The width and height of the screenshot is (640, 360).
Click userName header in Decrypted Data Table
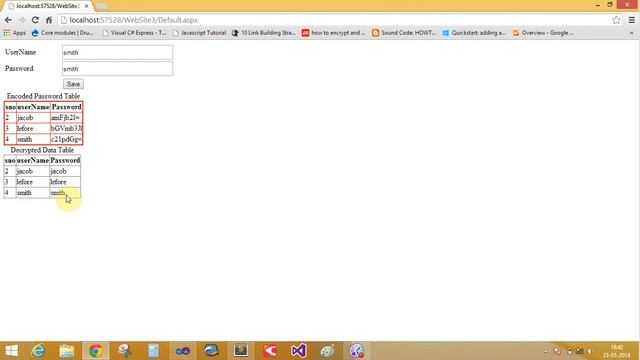pos(33,160)
